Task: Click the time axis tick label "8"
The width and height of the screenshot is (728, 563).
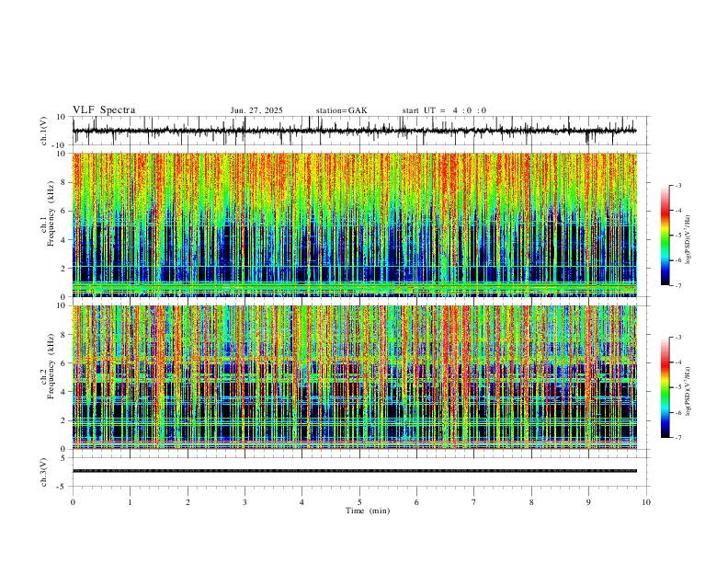Action: pos(531,502)
